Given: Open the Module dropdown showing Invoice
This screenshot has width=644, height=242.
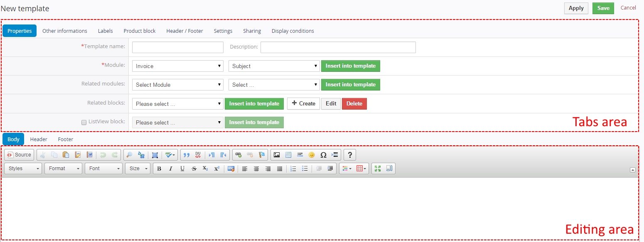Looking at the screenshot, I should (178, 66).
